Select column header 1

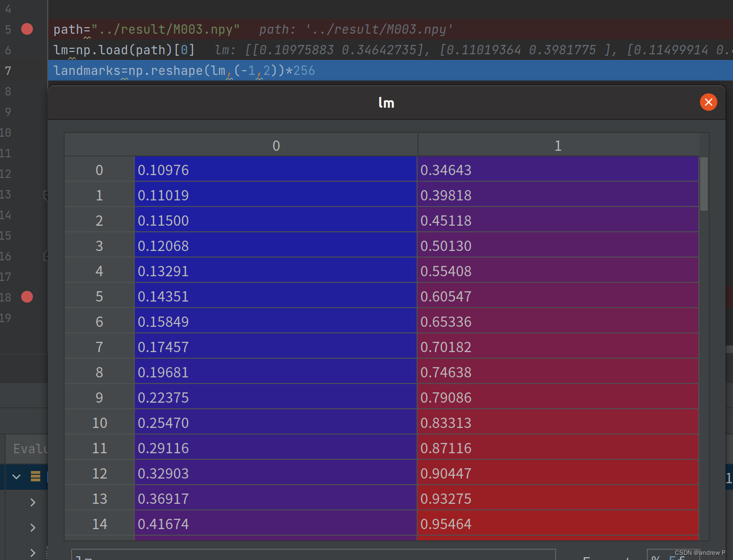558,146
